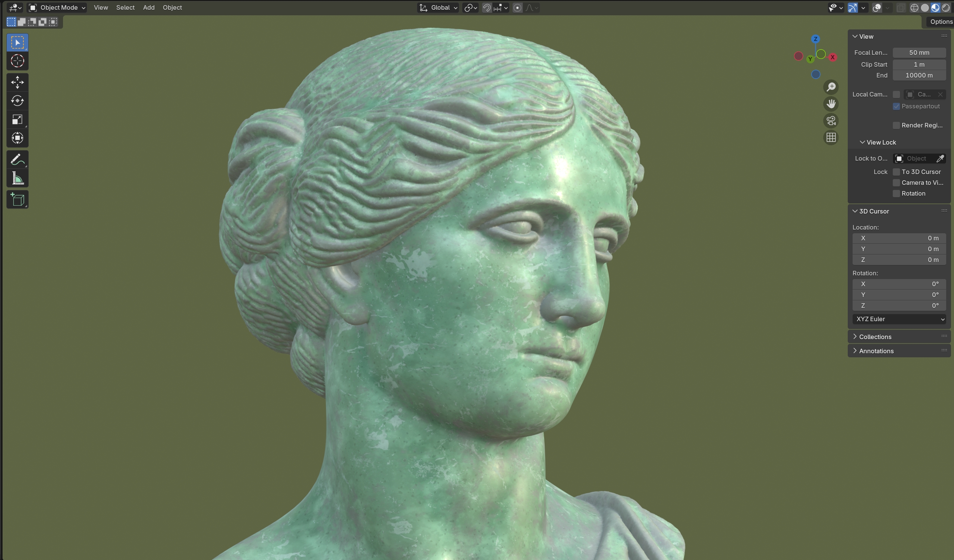
Task: Select the Annotate pencil tool
Action: click(x=18, y=160)
